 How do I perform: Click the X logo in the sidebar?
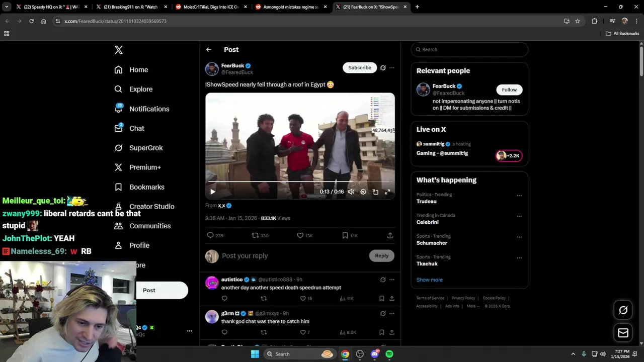click(118, 50)
